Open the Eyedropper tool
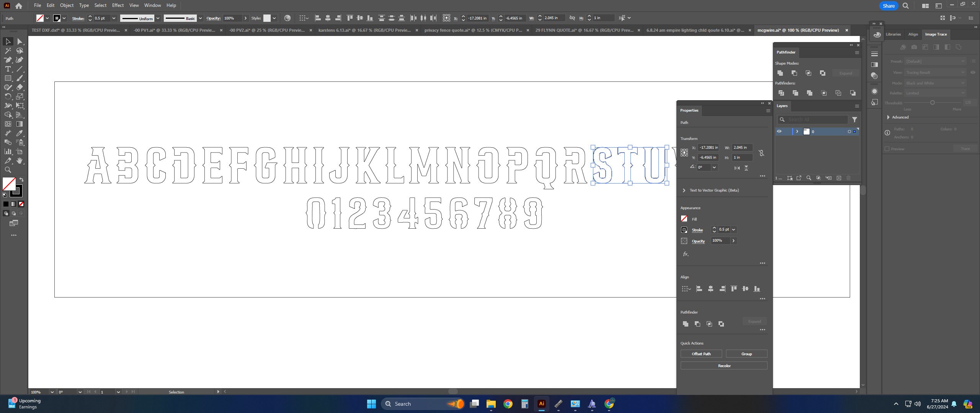The image size is (980, 413). [20, 133]
